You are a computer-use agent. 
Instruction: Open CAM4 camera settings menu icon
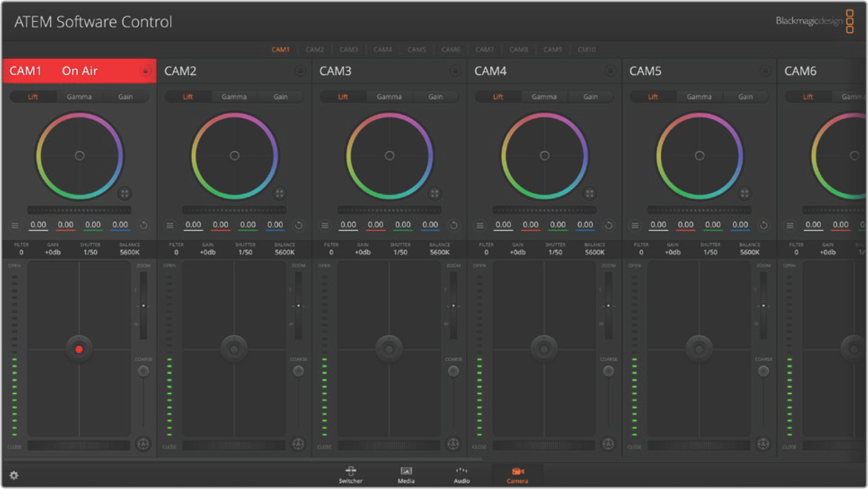(480, 225)
